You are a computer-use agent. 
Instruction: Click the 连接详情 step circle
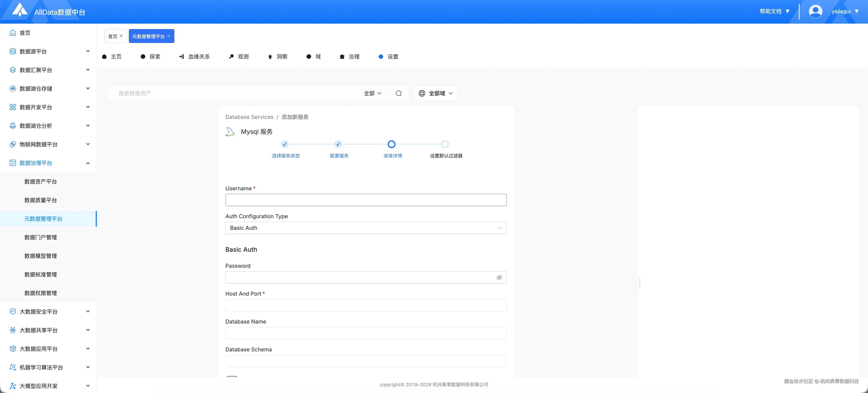[392, 144]
